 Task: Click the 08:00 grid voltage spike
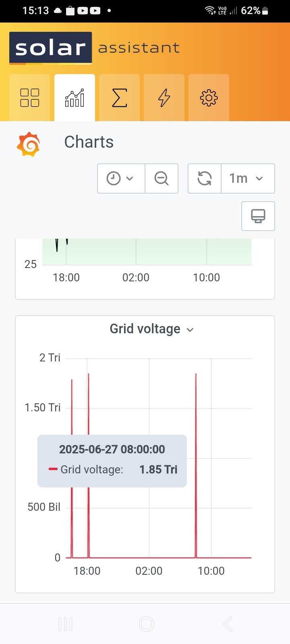coord(196,402)
